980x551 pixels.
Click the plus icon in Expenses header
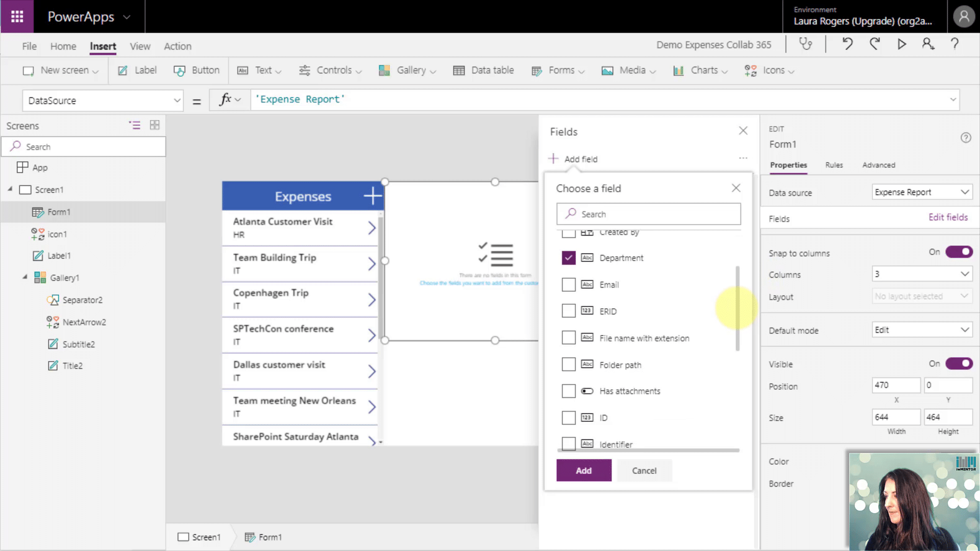[373, 196]
